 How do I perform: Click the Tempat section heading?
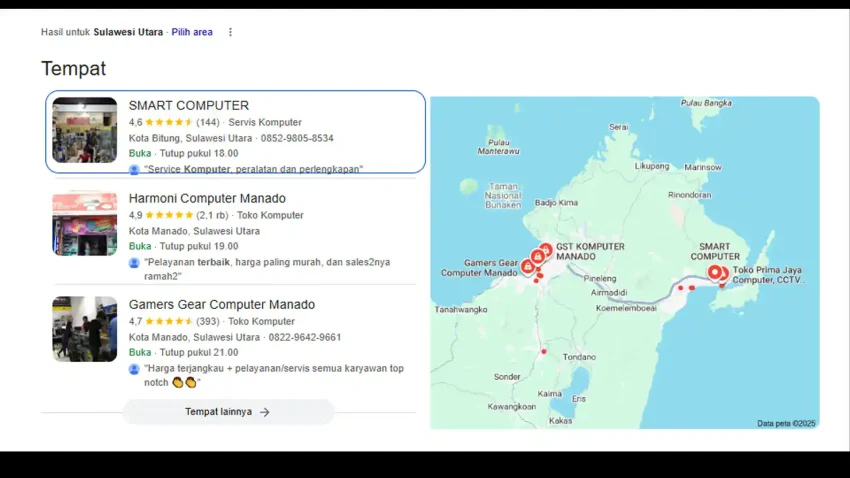click(74, 69)
